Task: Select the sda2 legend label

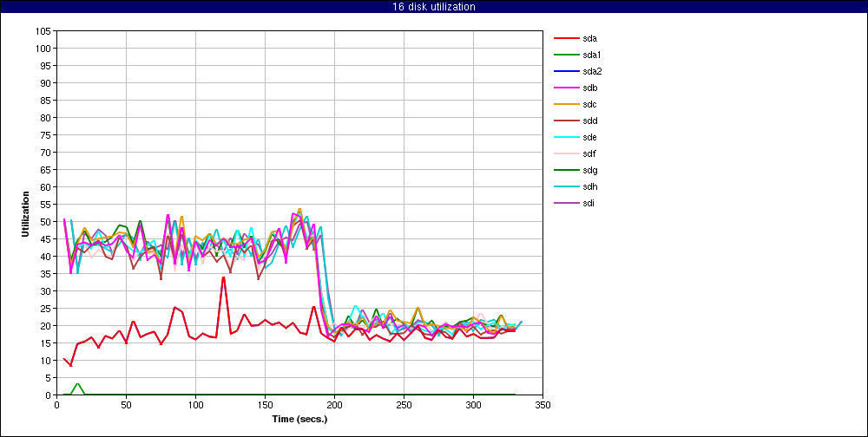Action: (592, 71)
